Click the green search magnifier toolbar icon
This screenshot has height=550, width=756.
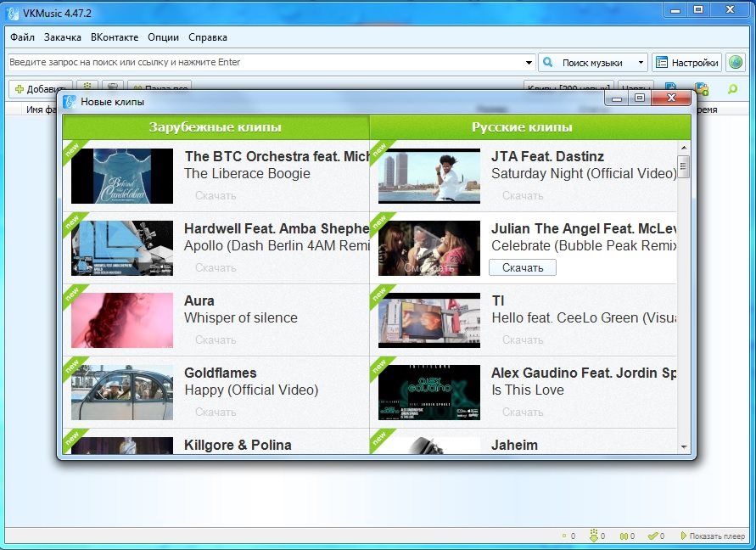732,89
